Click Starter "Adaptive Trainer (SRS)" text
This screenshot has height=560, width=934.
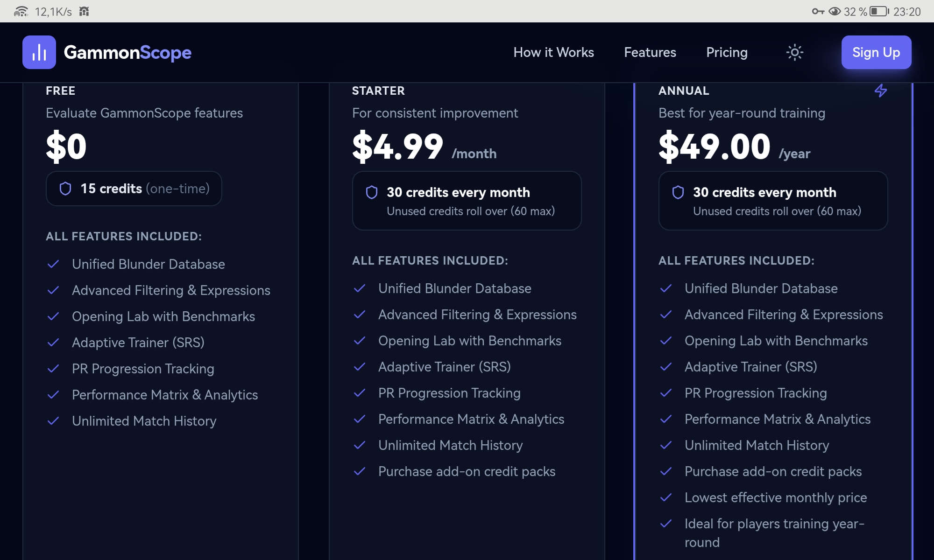(x=445, y=367)
